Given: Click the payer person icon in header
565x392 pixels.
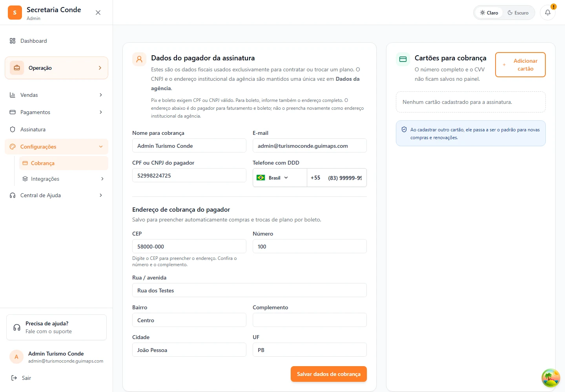Looking at the screenshot, I should [139, 60].
